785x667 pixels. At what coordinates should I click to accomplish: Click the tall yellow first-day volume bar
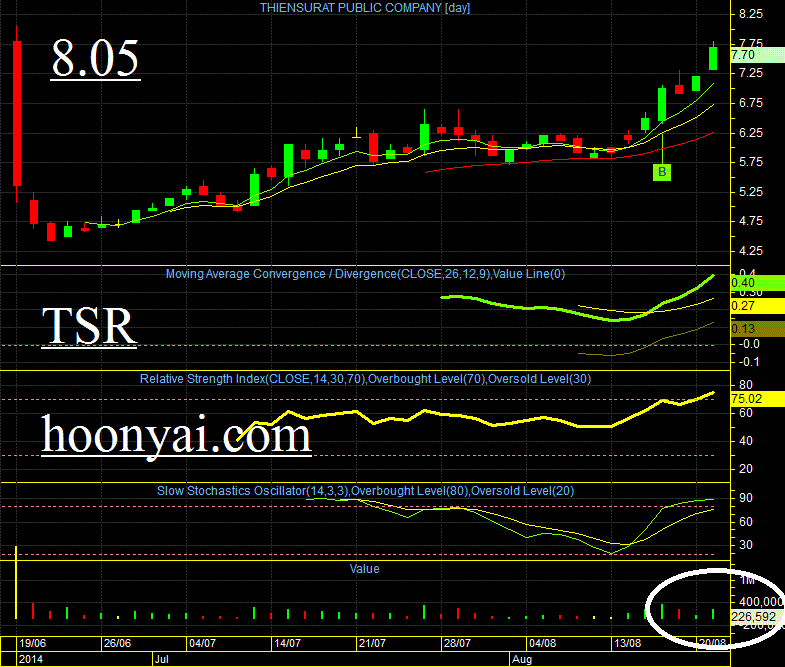click(x=16, y=582)
